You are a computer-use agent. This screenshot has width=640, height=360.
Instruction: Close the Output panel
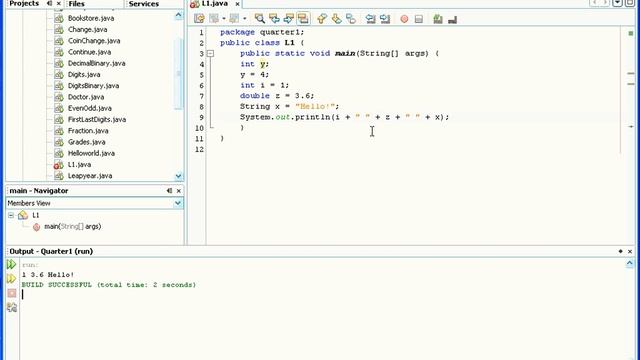(x=630, y=251)
